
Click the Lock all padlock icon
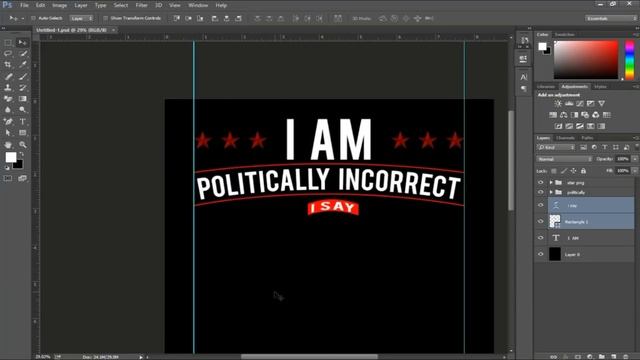click(x=583, y=171)
